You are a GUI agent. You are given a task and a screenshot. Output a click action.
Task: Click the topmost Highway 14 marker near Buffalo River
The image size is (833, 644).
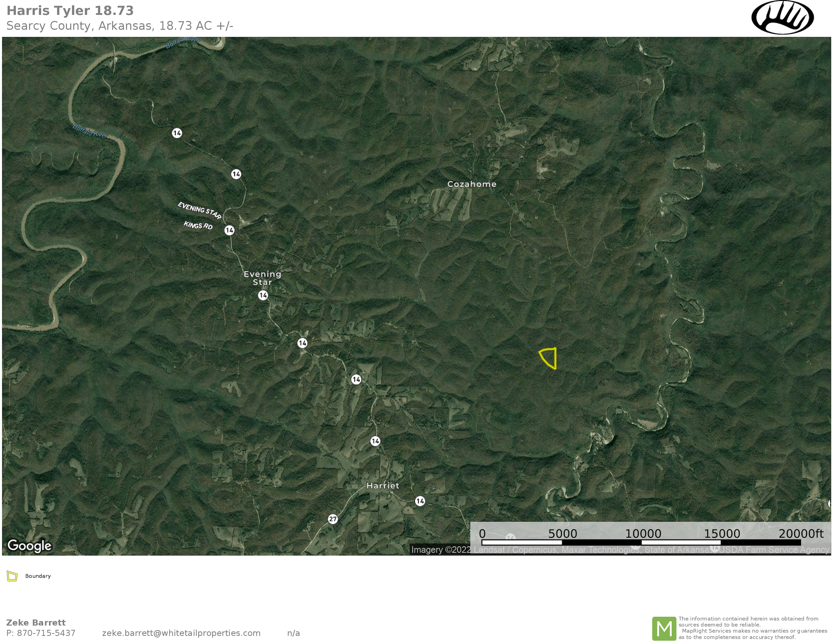click(x=177, y=133)
